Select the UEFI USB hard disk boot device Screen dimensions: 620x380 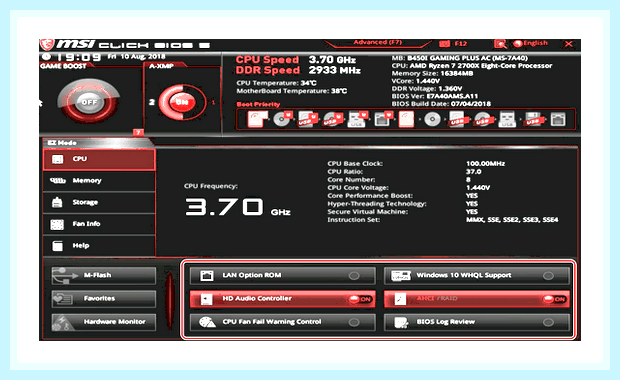coord(307,119)
